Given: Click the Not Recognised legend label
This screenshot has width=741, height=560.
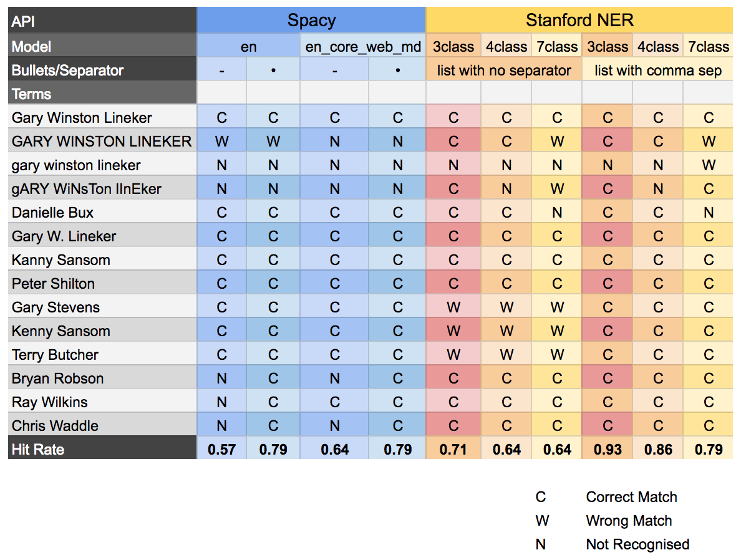Looking at the screenshot, I should click(x=637, y=544).
